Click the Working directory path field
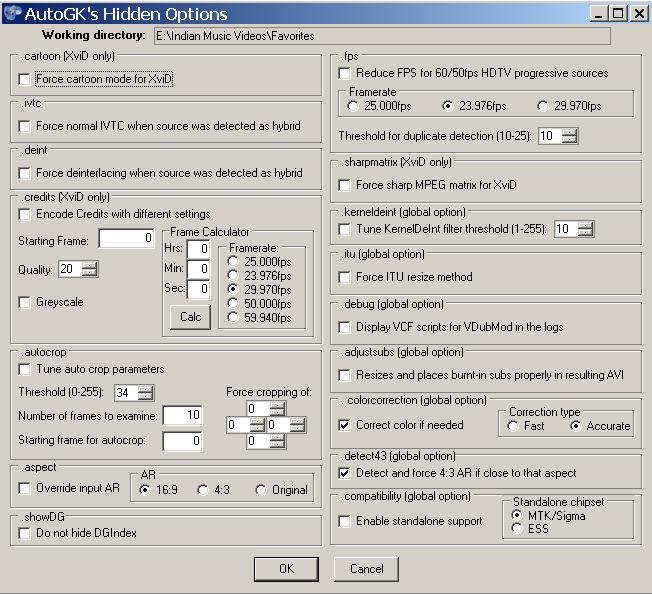The image size is (652, 594). tap(382, 36)
